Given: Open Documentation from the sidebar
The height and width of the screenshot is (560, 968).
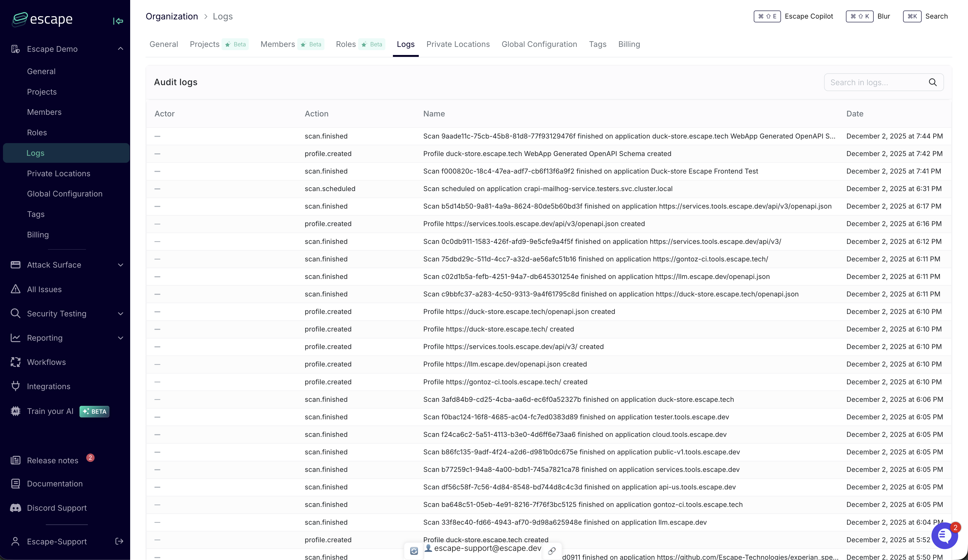Looking at the screenshot, I should pyautogui.click(x=54, y=483).
